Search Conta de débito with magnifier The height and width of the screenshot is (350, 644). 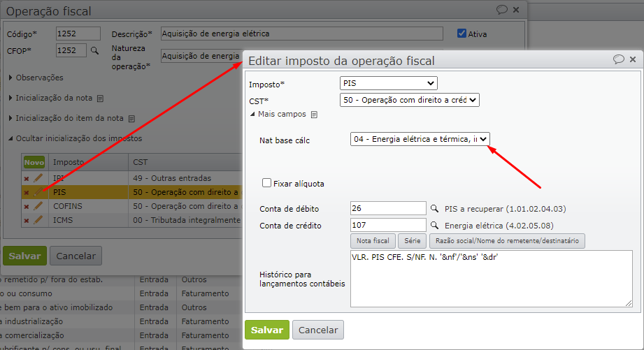pos(434,208)
